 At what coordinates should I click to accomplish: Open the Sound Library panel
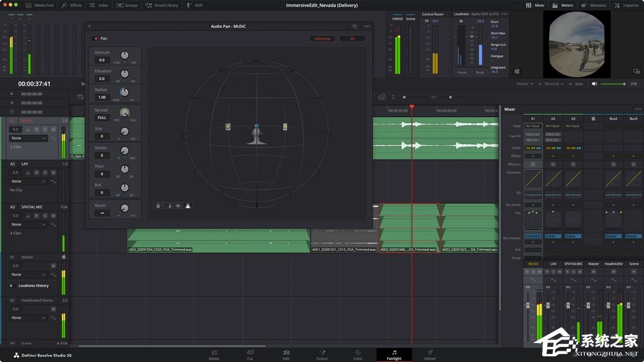[163, 5]
